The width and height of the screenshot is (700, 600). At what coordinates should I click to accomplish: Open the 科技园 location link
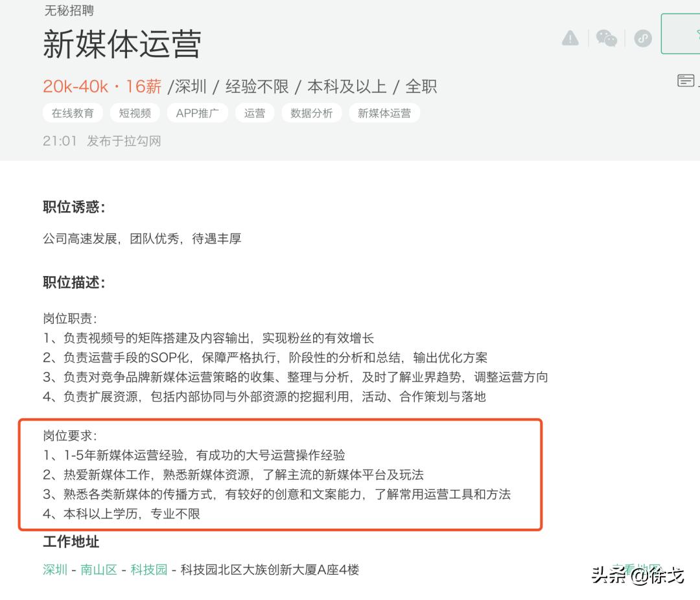coord(148,570)
